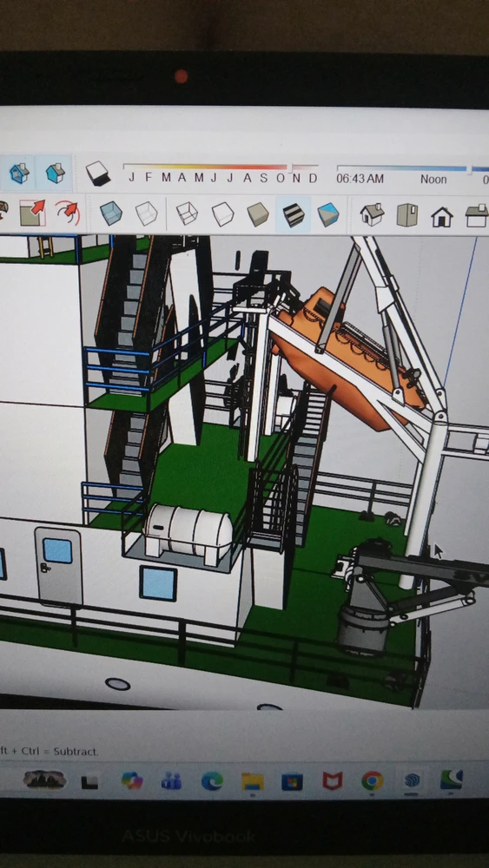Switch to Top view
Image resolution: width=489 pixels, height=868 pixels.
[x=407, y=215]
